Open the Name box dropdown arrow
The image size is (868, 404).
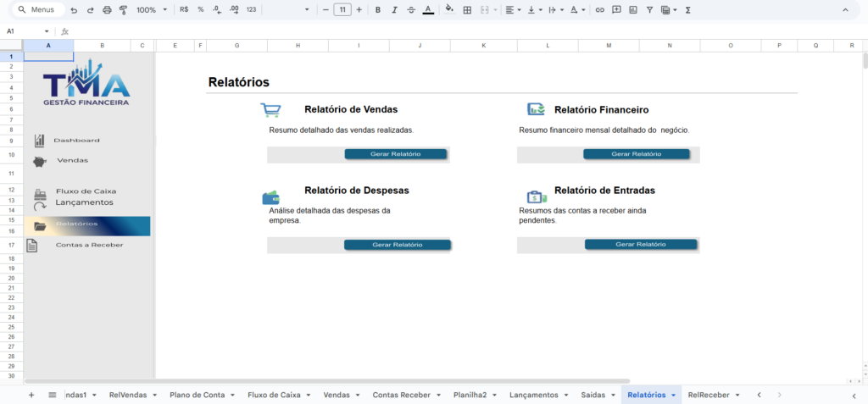coord(47,31)
